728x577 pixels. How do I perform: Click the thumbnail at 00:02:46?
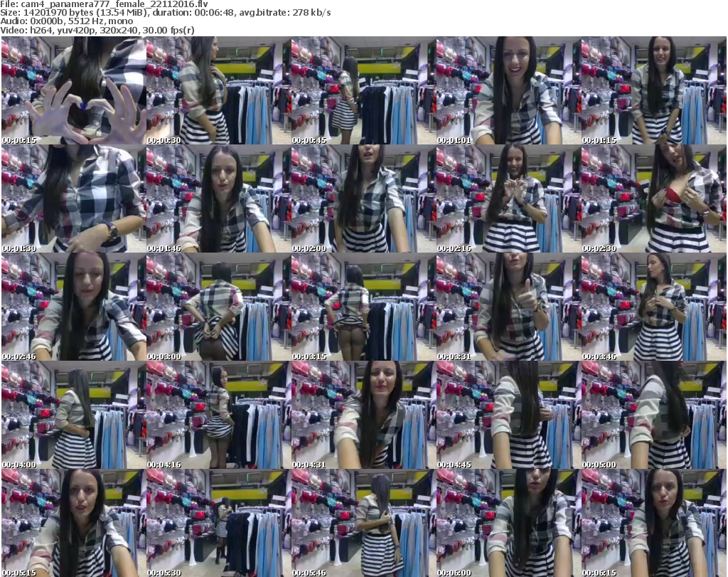click(x=73, y=307)
